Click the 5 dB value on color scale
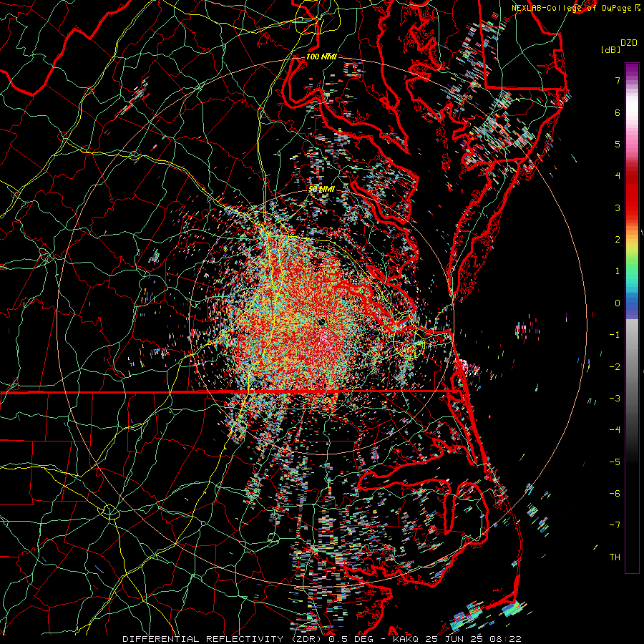644x644 pixels. [x=618, y=144]
